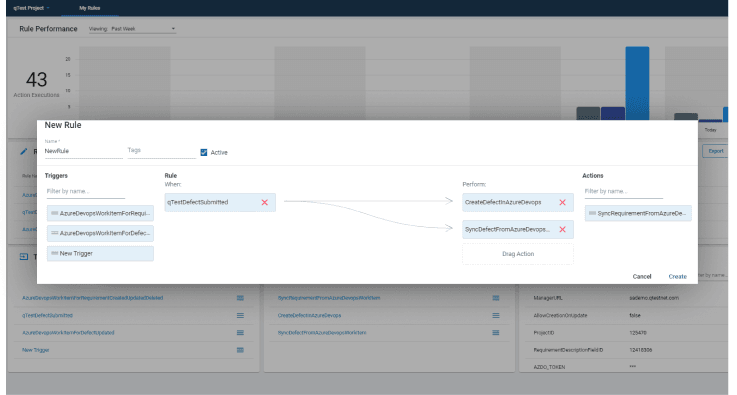737x395 pixels.
Task: Uncheck the Active checkbox
Action: tap(204, 152)
